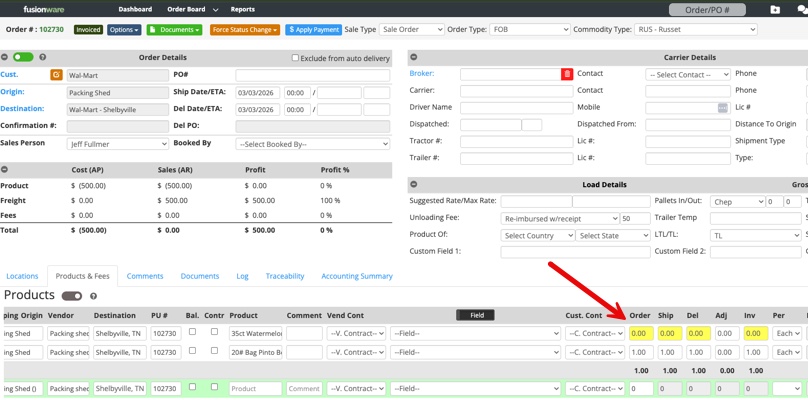This screenshot has width=808, height=400.
Task: Click the red trash icon beside Broker
Action: (x=567, y=74)
